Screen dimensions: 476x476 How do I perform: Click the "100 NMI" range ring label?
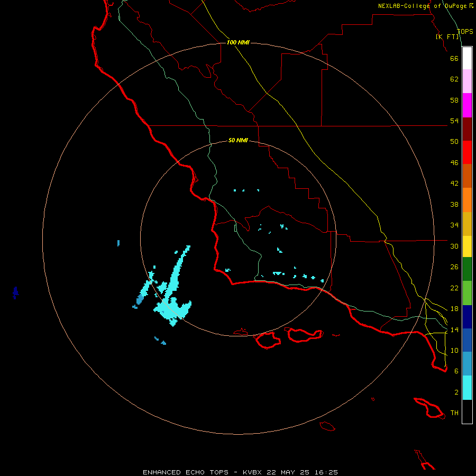point(238,42)
